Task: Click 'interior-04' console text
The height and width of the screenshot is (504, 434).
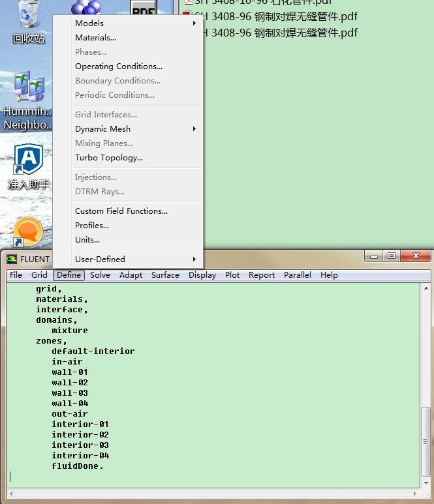Action: (80, 456)
